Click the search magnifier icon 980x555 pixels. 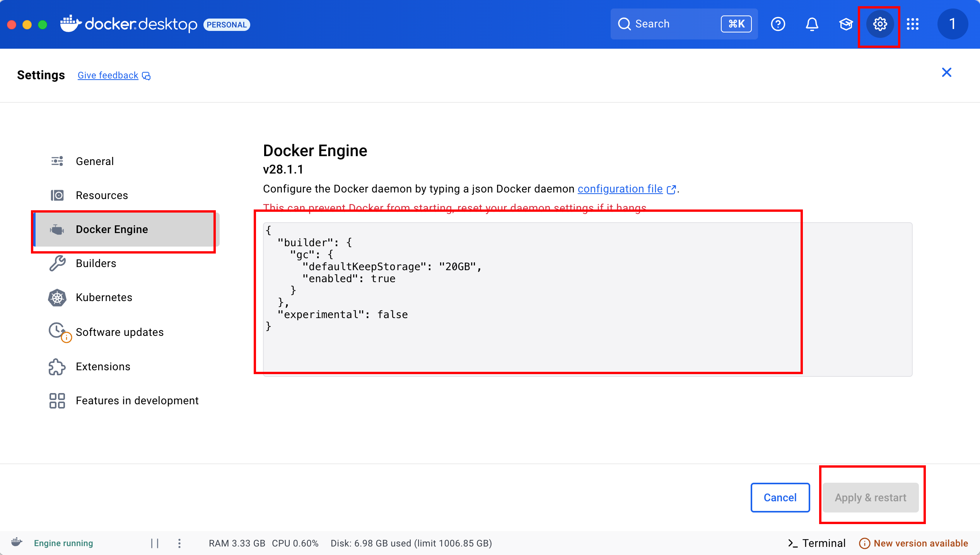(624, 24)
